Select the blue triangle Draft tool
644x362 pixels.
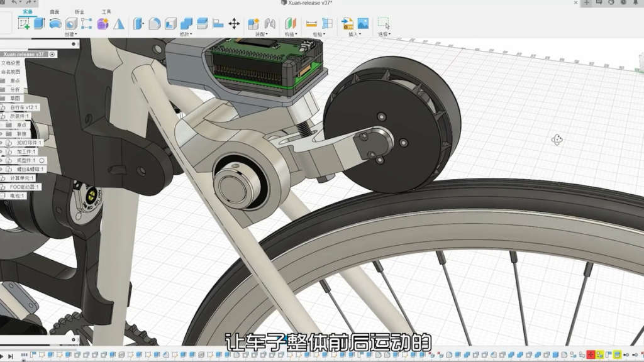pyautogui.click(x=119, y=24)
